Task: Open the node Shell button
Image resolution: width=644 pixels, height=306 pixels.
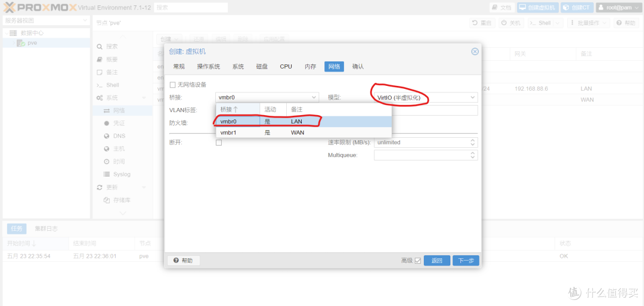Action: pos(540,23)
